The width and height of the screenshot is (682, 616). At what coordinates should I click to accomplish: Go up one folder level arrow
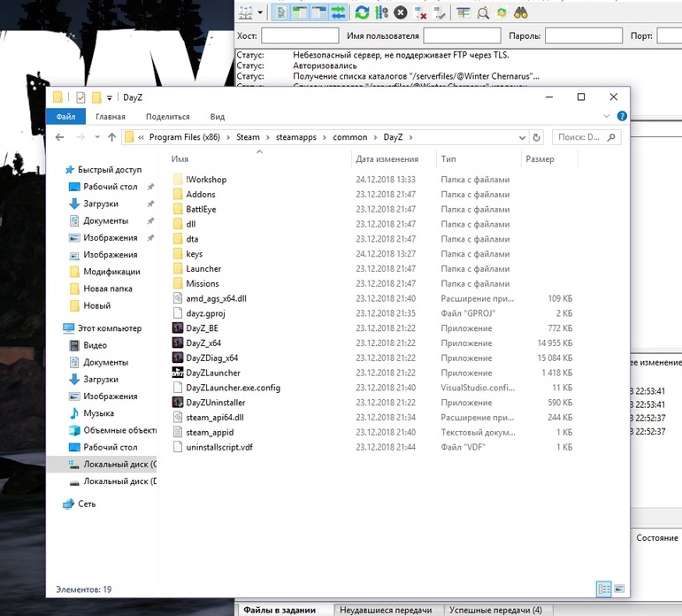tap(111, 137)
